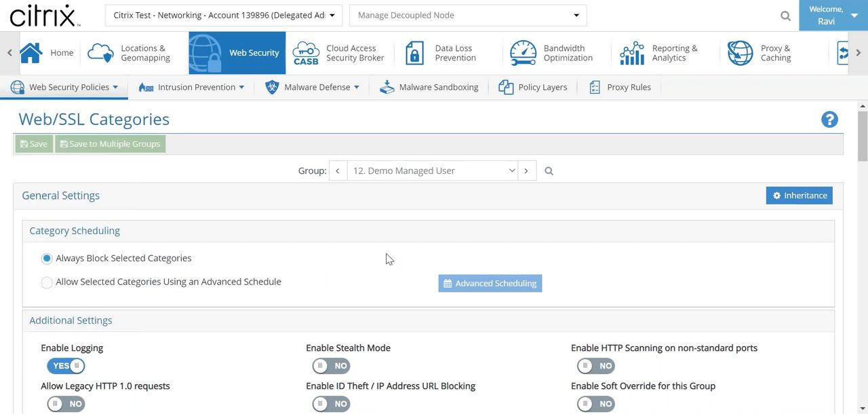Click the Advanced Scheduling button
868x414 pixels.
(x=490, y=284)
